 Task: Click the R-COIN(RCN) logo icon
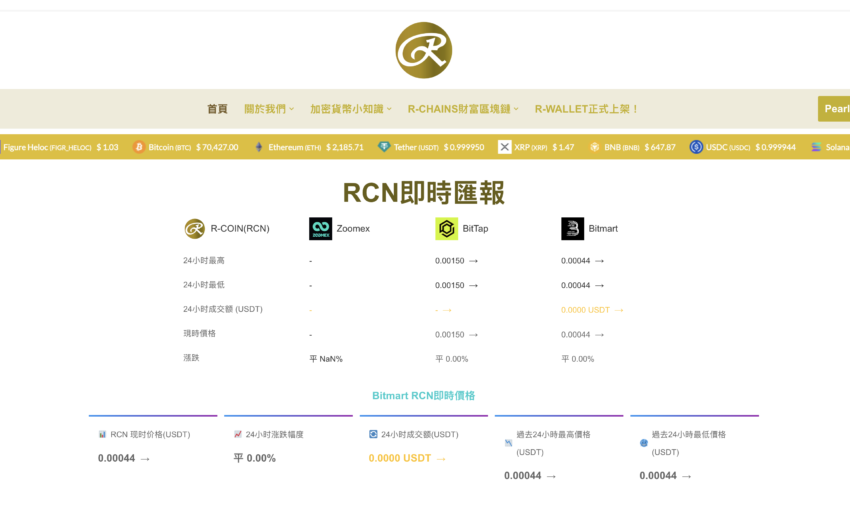point(195,229)
